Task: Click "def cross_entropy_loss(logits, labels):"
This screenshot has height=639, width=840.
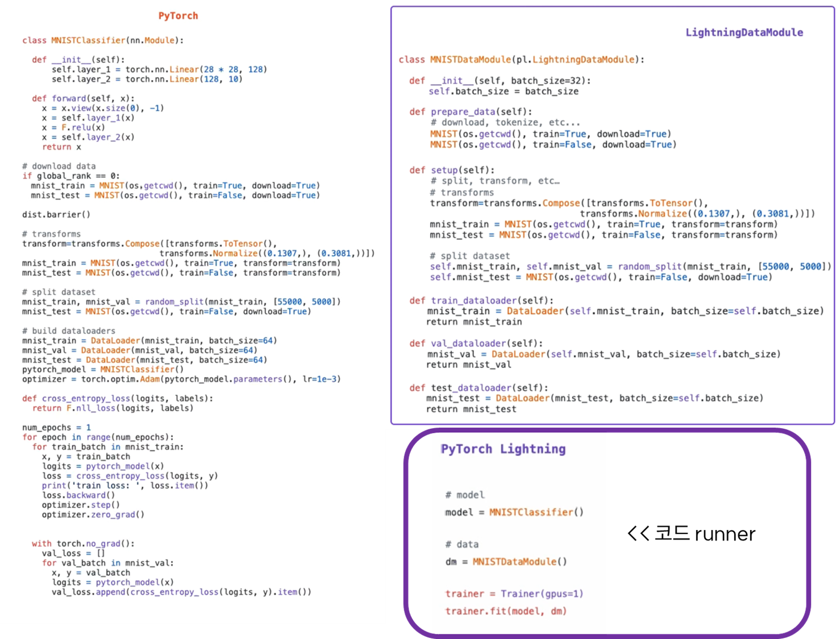Action: pyautogui.click(x=118, y=398)
